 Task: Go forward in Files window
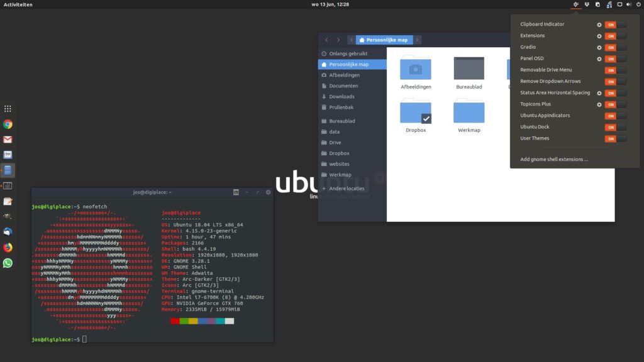(338, 40)
